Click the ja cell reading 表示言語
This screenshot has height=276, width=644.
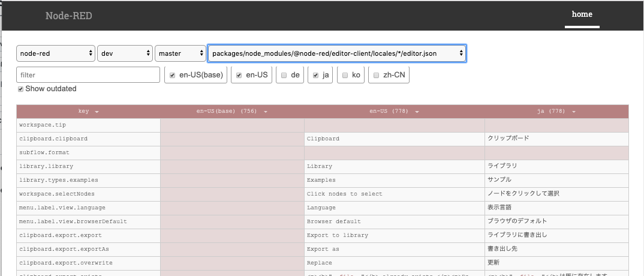click(x=556, y=208)
